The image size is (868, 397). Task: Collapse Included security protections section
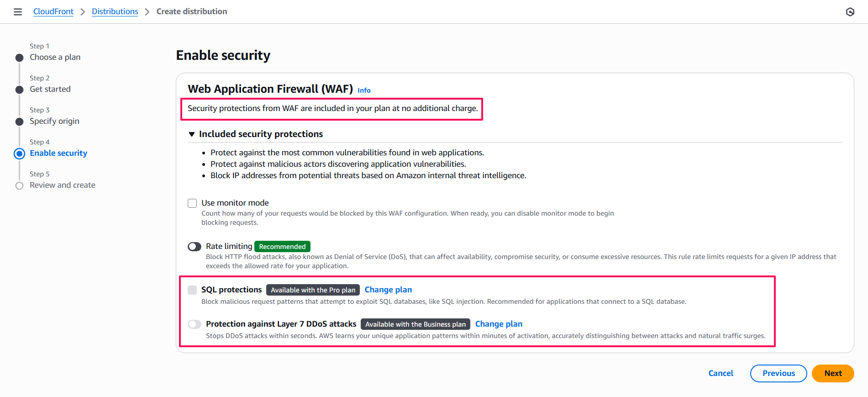tap(192, 134)
